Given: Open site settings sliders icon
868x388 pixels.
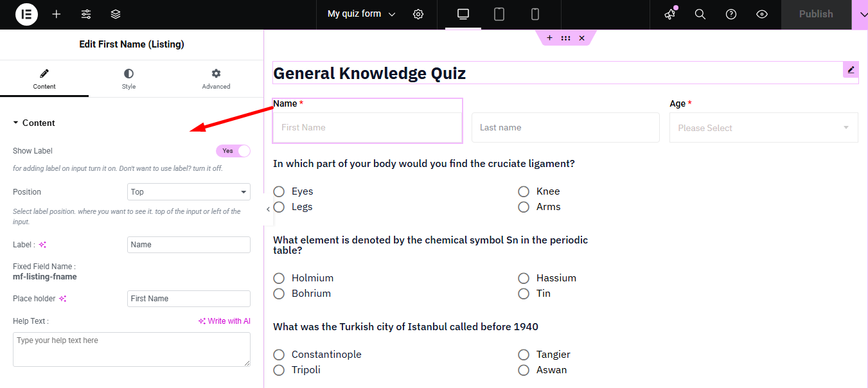Looking at the screenshot, I should pos(86,14).
